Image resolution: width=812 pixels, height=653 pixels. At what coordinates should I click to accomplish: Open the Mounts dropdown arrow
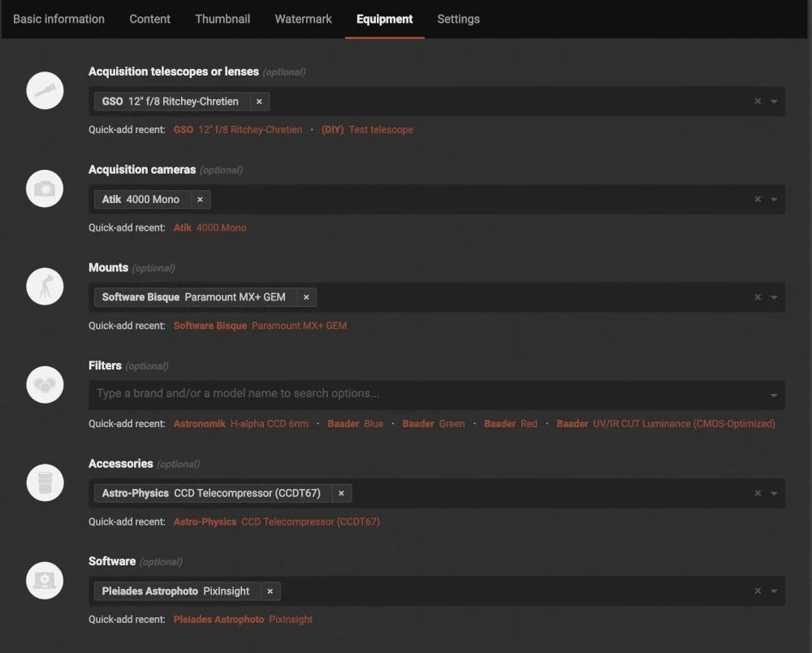(x=774, y=297)
